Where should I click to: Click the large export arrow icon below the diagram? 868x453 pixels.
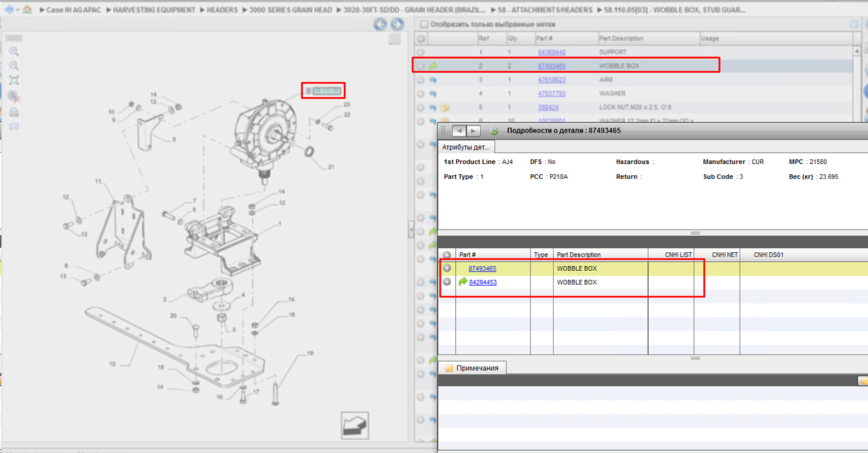(x=355, y=426)
